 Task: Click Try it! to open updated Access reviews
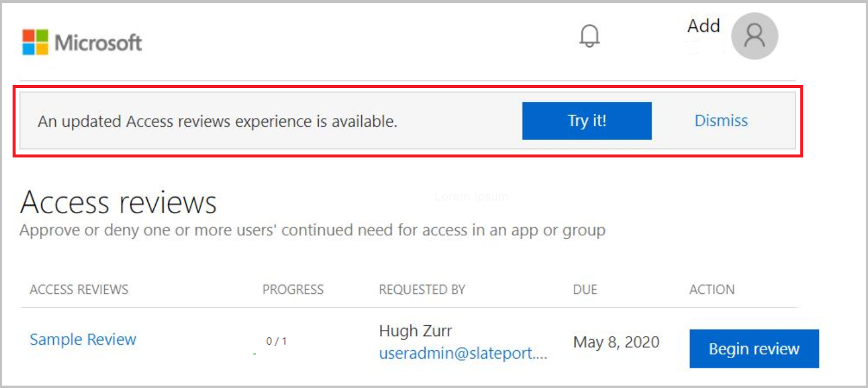tap(586, 121)
